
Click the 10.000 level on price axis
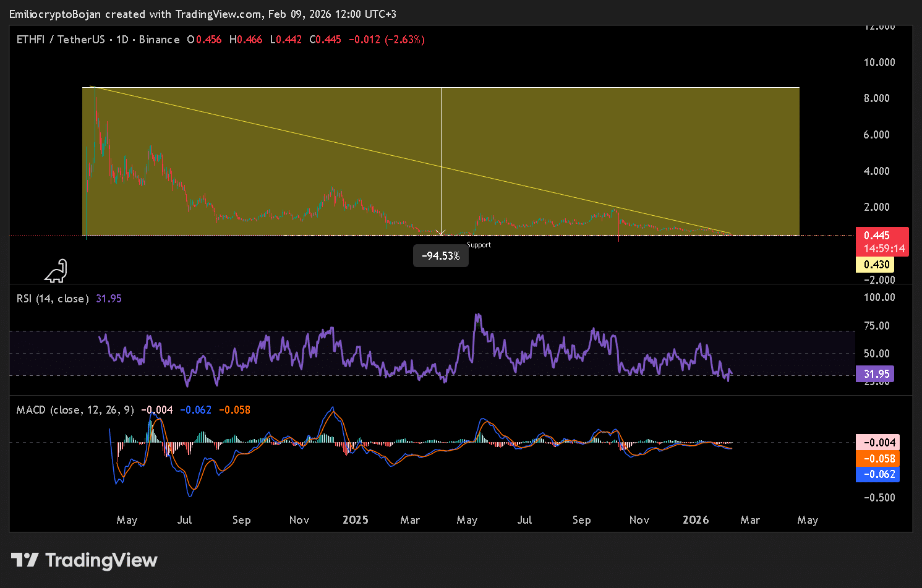[x=879, y=62]
